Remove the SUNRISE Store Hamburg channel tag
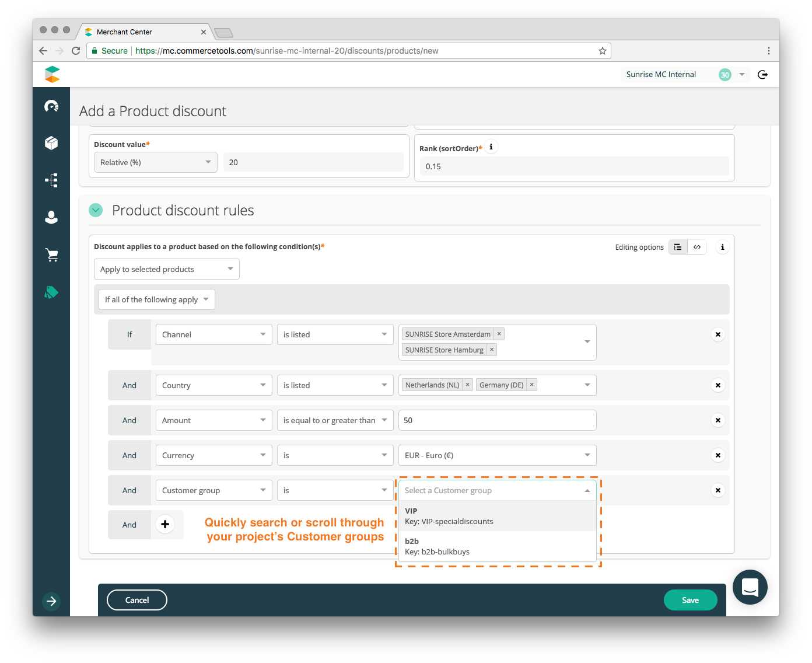The width and height of the screenshot is (812, 663). click(x=492, y=350)
